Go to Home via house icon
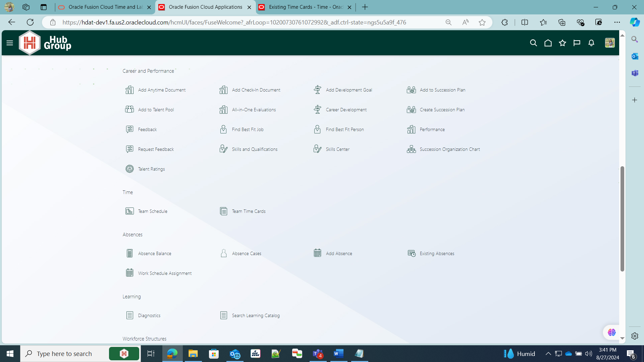 548,43
